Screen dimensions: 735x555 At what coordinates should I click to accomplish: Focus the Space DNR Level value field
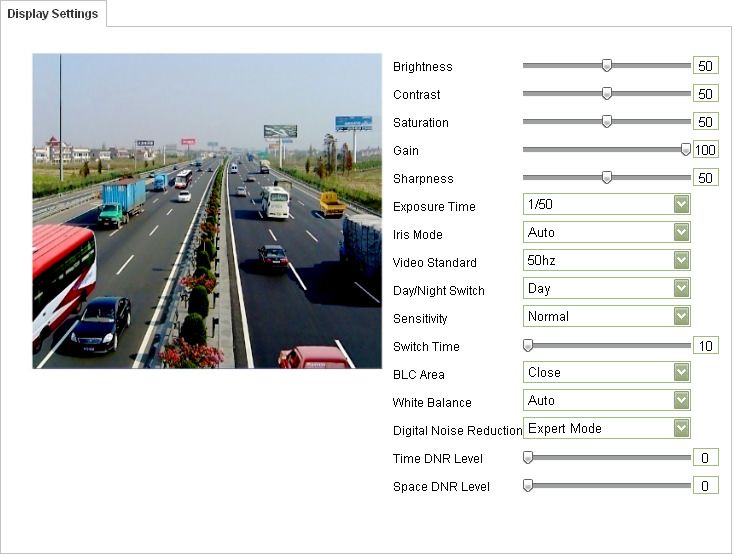[x=705, y=486]
